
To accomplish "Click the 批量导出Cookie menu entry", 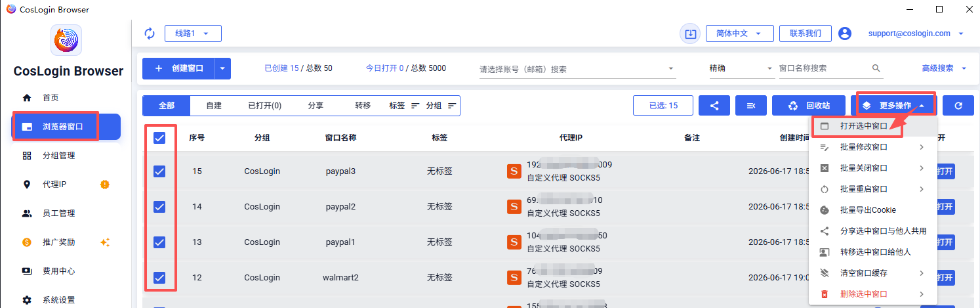I will click(874, 210).
